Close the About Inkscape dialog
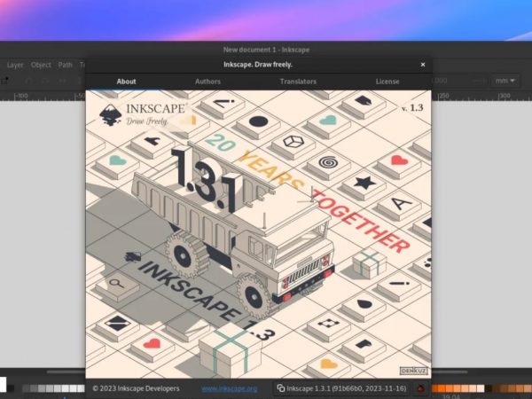532x399 pixels. click(x=423, y=65)
